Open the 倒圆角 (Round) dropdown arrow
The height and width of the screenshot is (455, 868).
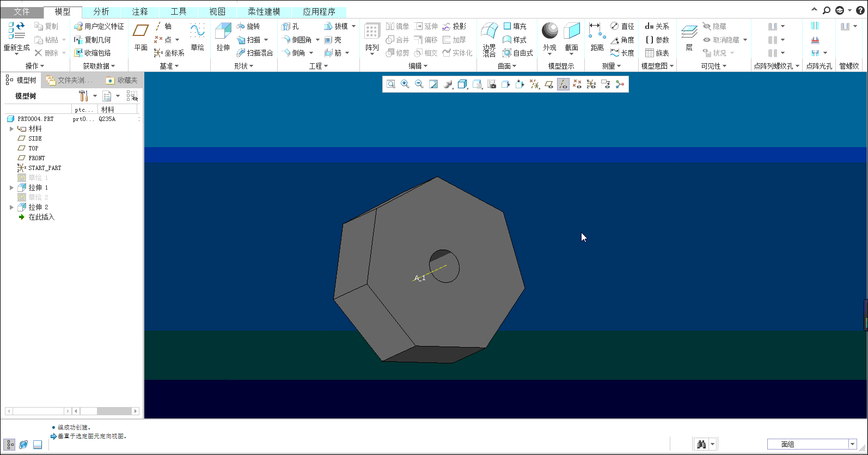tap(318, 40)
